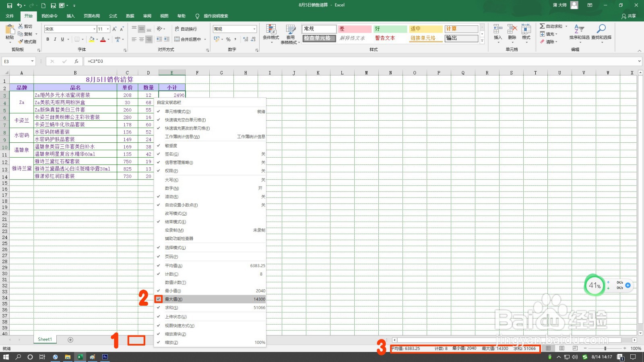The image size is (644, 362).
Task: Click the Format Painter (格式刷) icon
Action: 21,41
